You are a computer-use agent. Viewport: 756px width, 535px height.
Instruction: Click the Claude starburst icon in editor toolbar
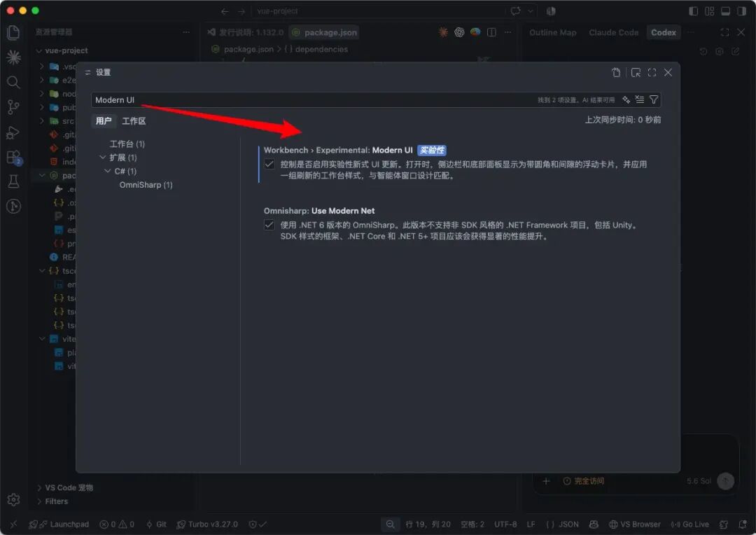(443, 32)
